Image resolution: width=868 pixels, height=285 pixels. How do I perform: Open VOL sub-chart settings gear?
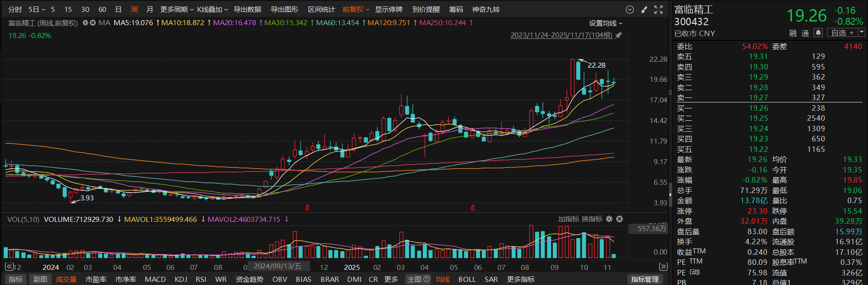[x=609, y=219]
